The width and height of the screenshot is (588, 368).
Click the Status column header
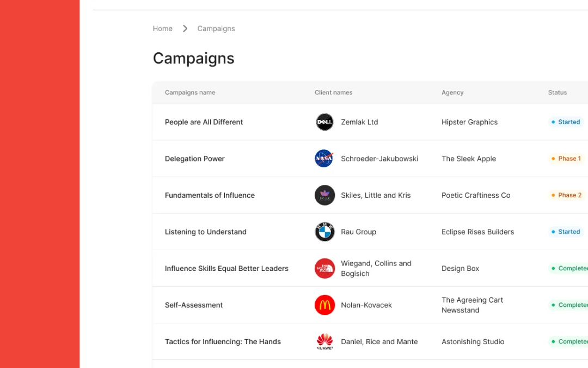(558, 92)
